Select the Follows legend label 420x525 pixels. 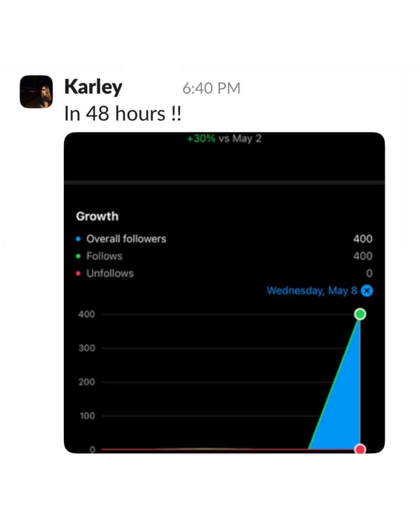(104, 256)
